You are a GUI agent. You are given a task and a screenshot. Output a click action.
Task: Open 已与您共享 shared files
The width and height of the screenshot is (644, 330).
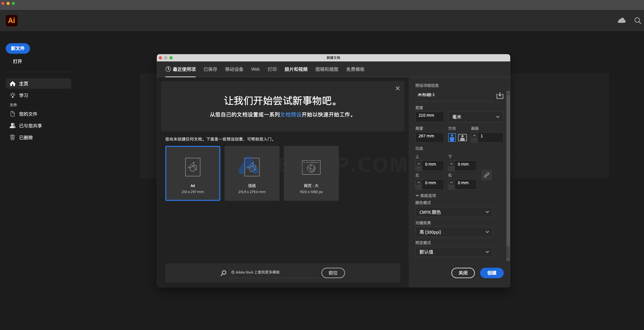click(x=38, y=126)
